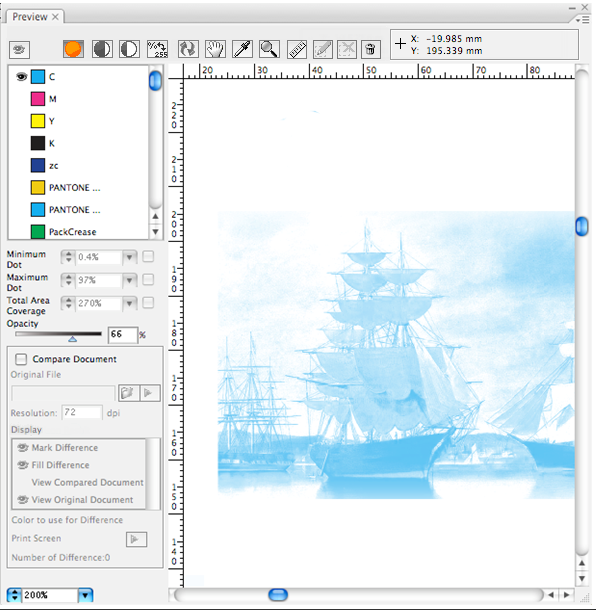Activate the magnifier zoom tool
Screen dimensions: 596x610
[269, 49]
